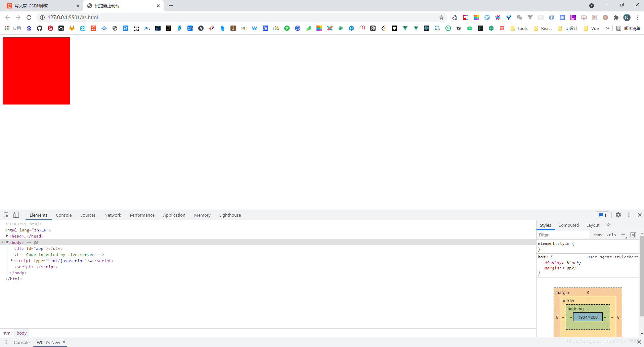Reload the current page

29,17
